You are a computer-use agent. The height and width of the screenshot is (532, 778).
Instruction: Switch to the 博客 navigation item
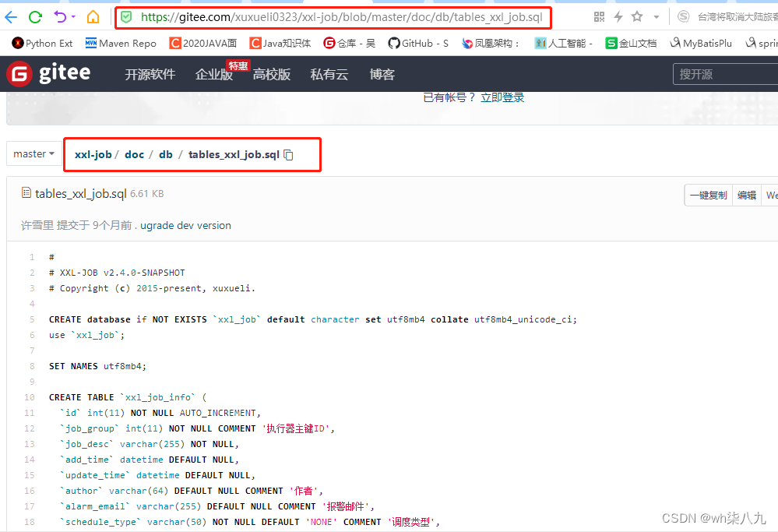(x=382, y=73)
